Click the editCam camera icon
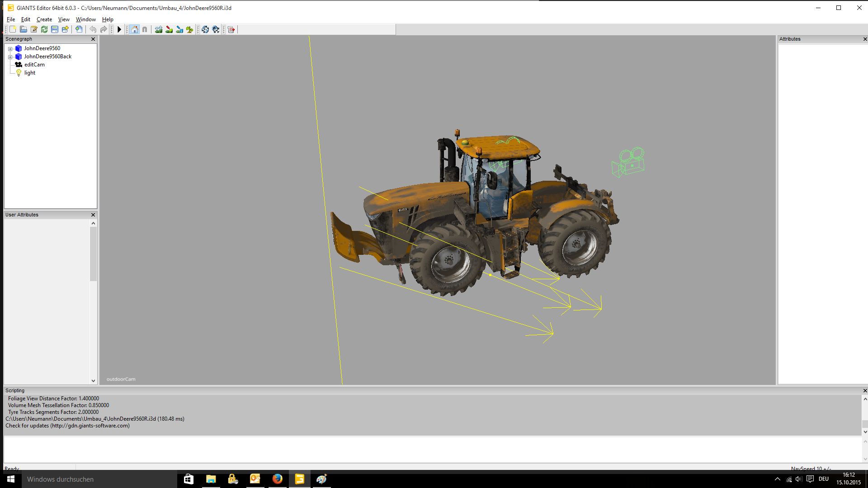The width and height of the screenshot is (868, 488). (19, 65)
